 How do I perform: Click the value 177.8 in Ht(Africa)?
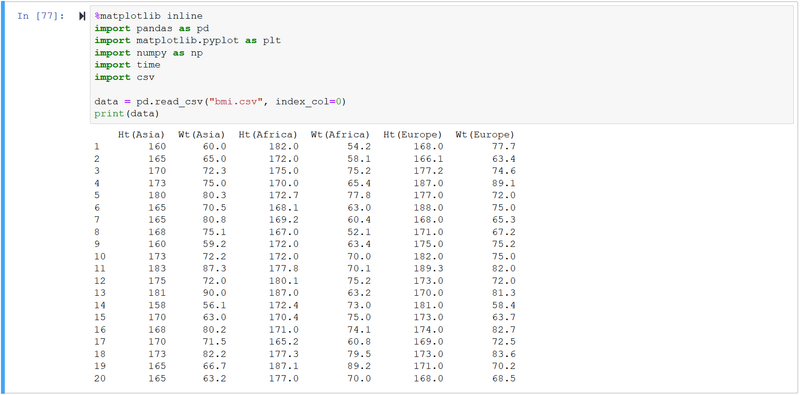pos(283,268)
